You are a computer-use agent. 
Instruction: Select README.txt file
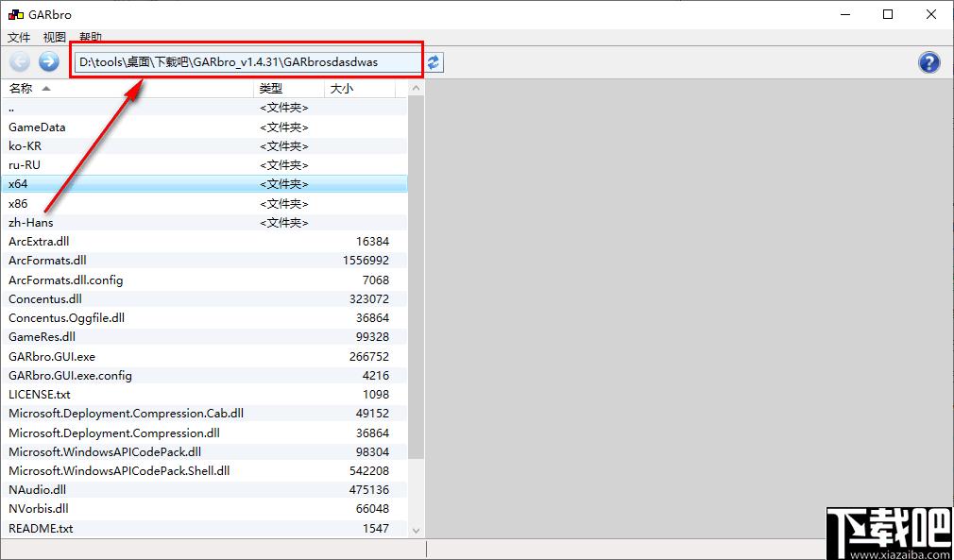click(203, 529)
